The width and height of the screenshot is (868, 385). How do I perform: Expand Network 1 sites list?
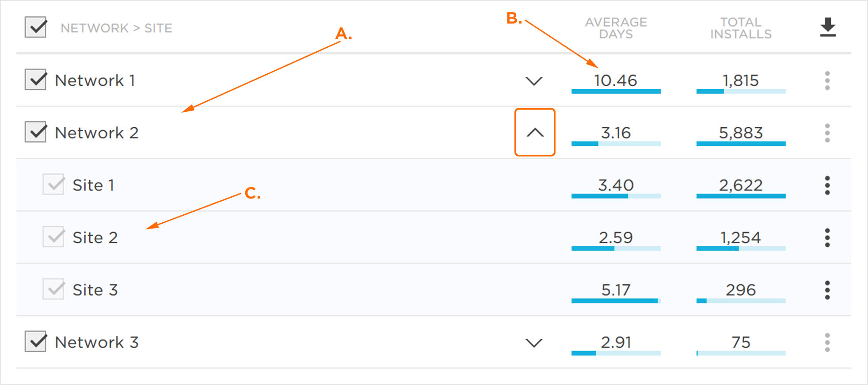point(534,81)
